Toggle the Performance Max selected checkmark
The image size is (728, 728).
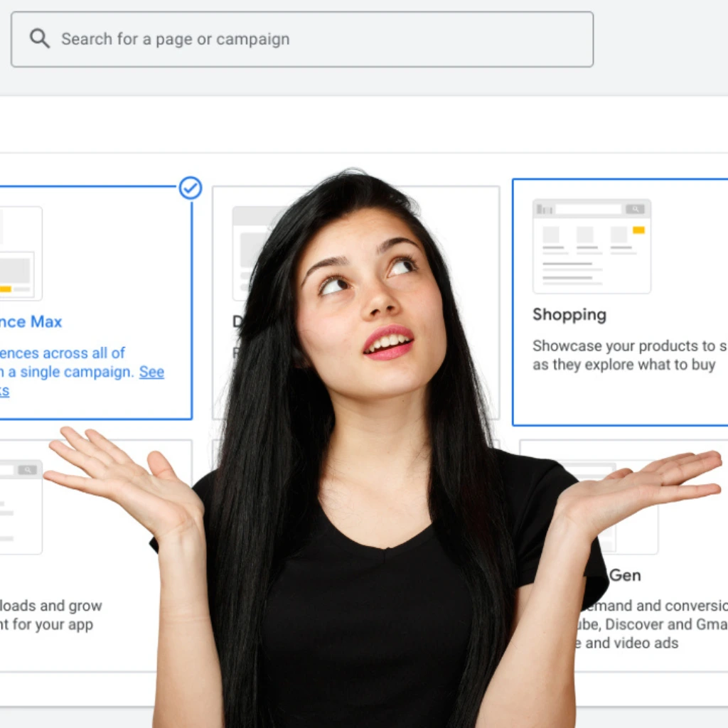pos(190,188)
